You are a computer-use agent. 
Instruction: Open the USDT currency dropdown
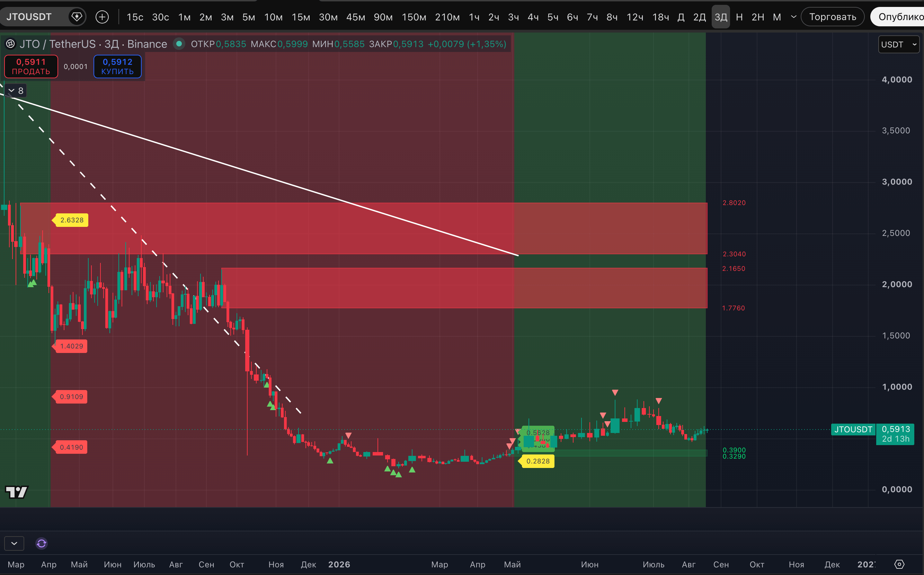point(898,44)
